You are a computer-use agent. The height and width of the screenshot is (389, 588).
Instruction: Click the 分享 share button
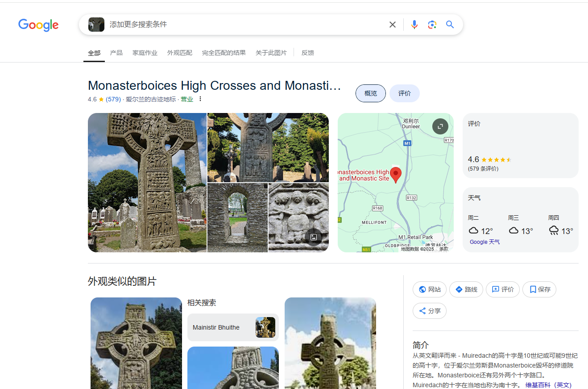tap(430, 311)
